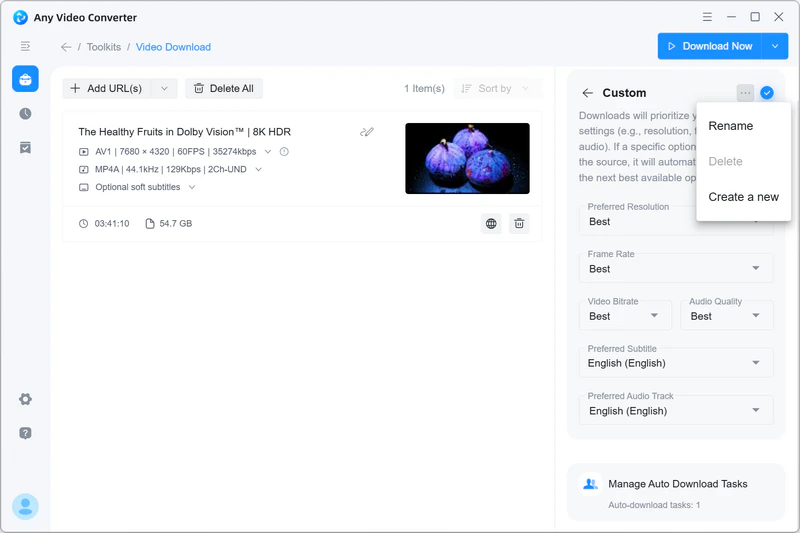Click the Manage Auto Download Tasks icon

(590, 484)
